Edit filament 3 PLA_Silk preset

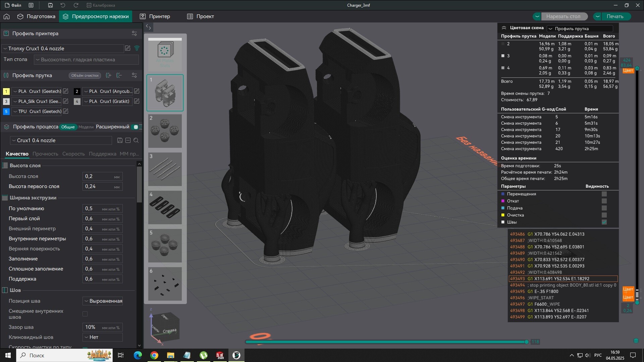pyautogui.click(x=66, y=101)
